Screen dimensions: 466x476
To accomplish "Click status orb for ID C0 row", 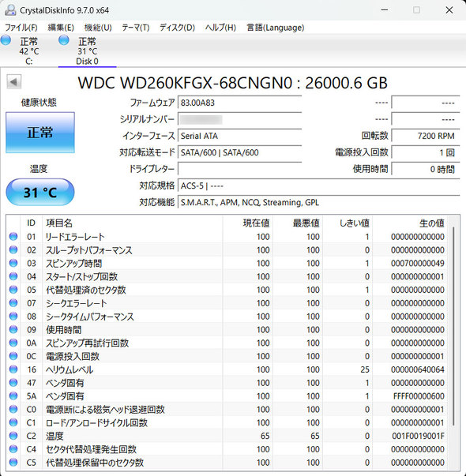I will pos(13,409).
